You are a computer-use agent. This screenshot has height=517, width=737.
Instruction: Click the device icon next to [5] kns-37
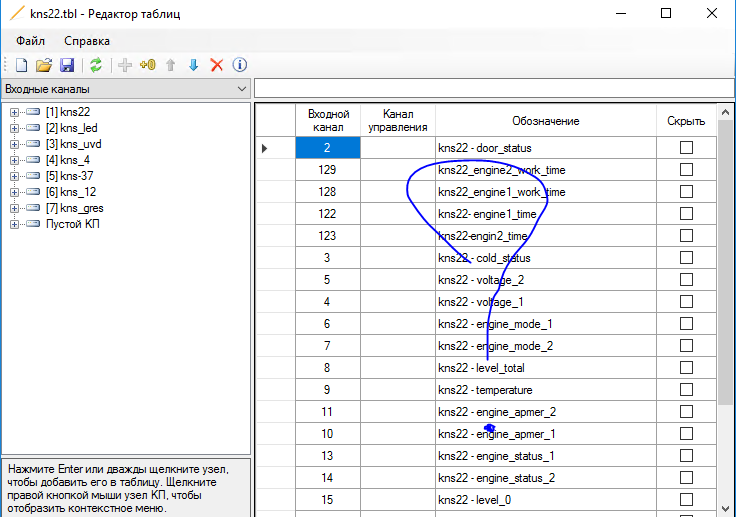point(33,176)
